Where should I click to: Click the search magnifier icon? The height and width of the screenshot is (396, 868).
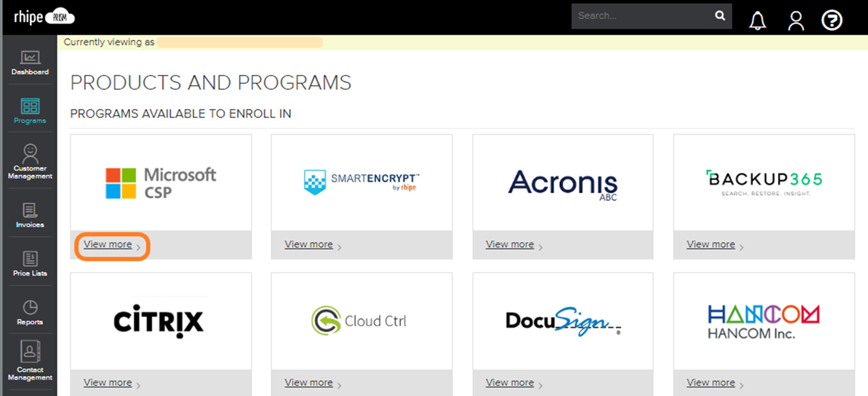click(720, 16)
